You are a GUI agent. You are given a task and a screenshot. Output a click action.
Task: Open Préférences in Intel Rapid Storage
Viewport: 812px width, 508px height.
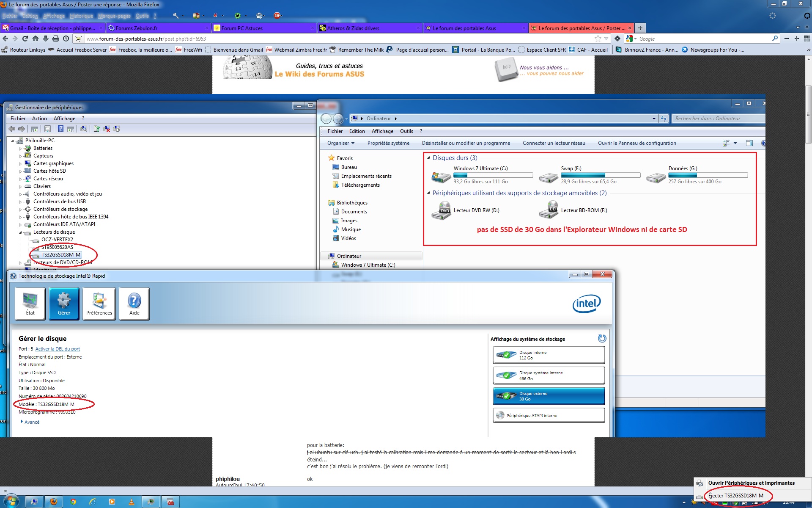click(x=99, y=303)
